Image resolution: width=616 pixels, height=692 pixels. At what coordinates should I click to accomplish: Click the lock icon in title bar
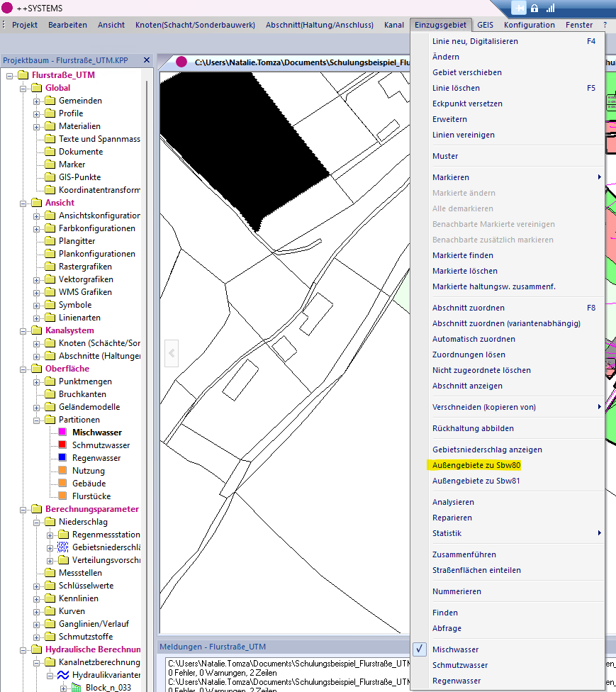[534, 8]
